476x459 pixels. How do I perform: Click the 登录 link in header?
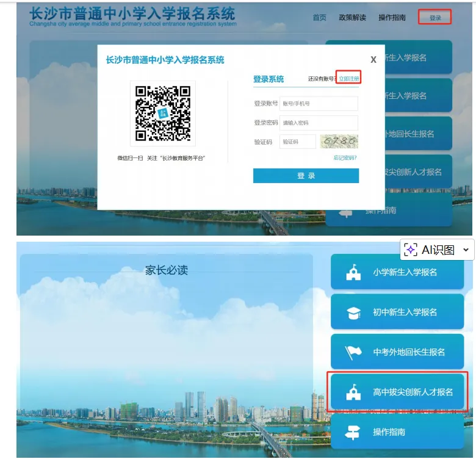click(435, 18)
